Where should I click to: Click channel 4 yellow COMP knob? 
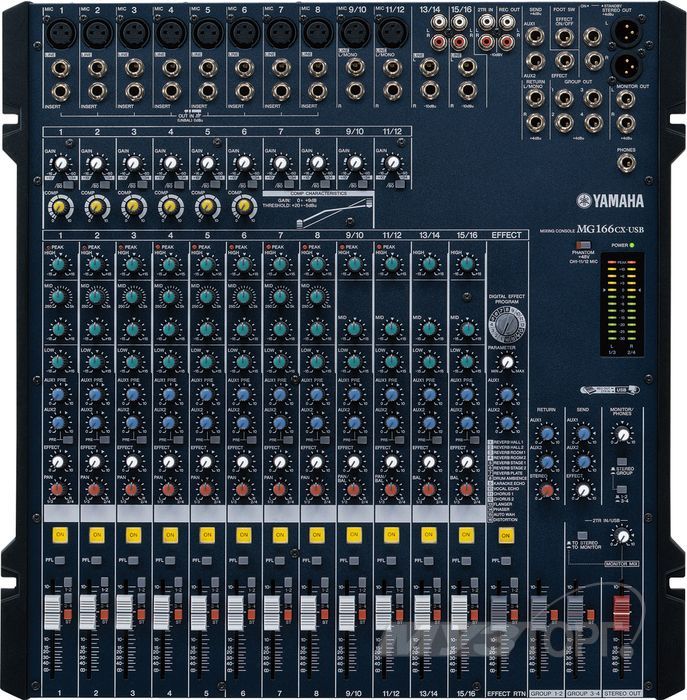[171, 207]
